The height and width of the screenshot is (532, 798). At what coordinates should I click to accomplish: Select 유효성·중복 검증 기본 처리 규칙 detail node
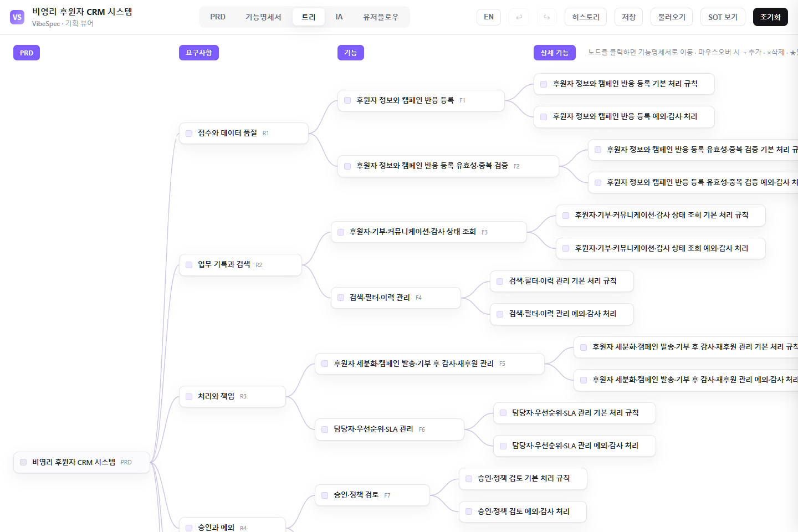coord(693,150)
